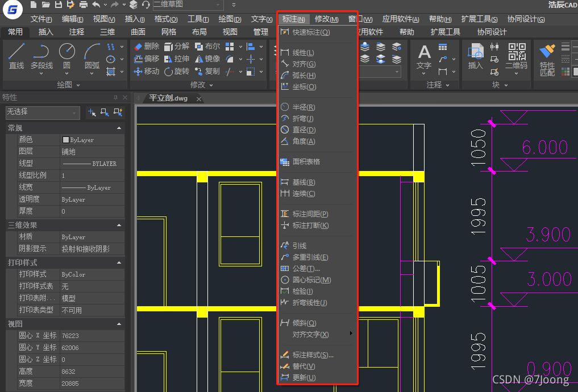This screenshot has height=392, width=578.
Task: Click the 线型比例 value field
Action: coord(92,176)
